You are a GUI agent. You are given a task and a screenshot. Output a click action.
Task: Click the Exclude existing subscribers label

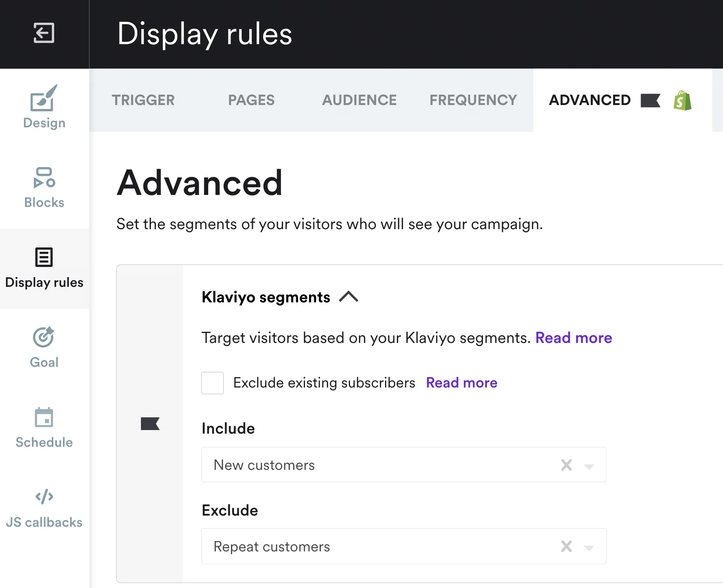(x=324, y=383)
